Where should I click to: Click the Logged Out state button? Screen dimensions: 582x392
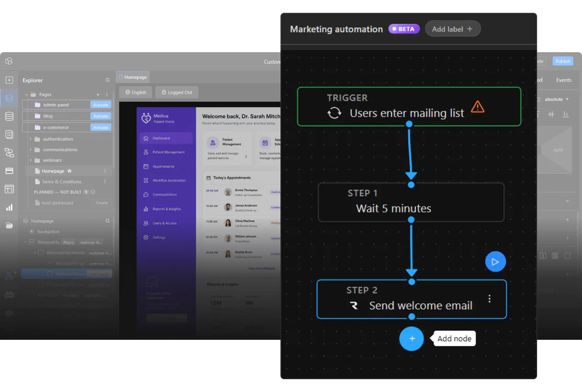[176, 92]
